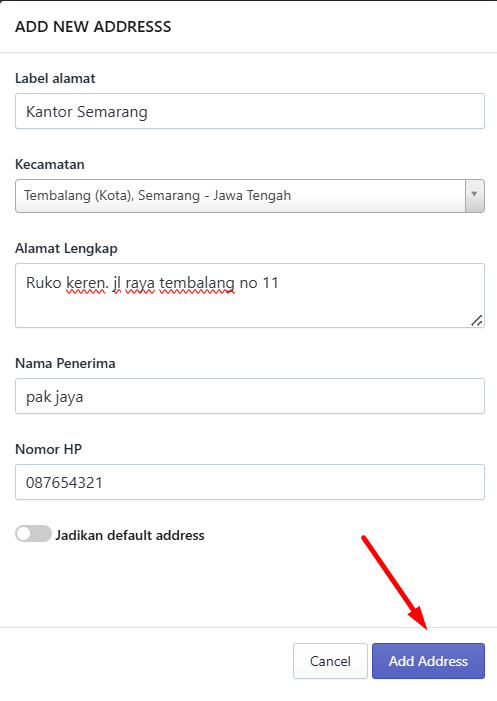Screen dimensions: 497x701
Task: Click the Add Address button
Action: 428,661
